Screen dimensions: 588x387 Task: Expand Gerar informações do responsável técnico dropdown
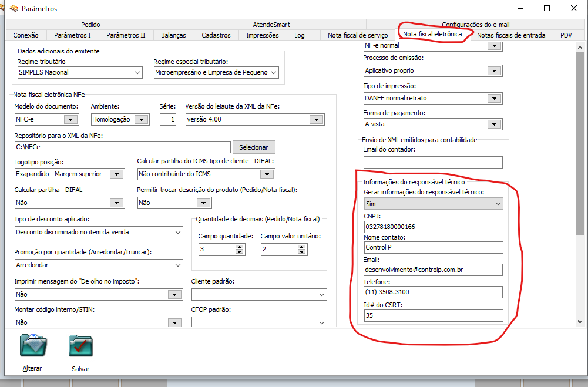pyautogui.click(x=496, y=203)
